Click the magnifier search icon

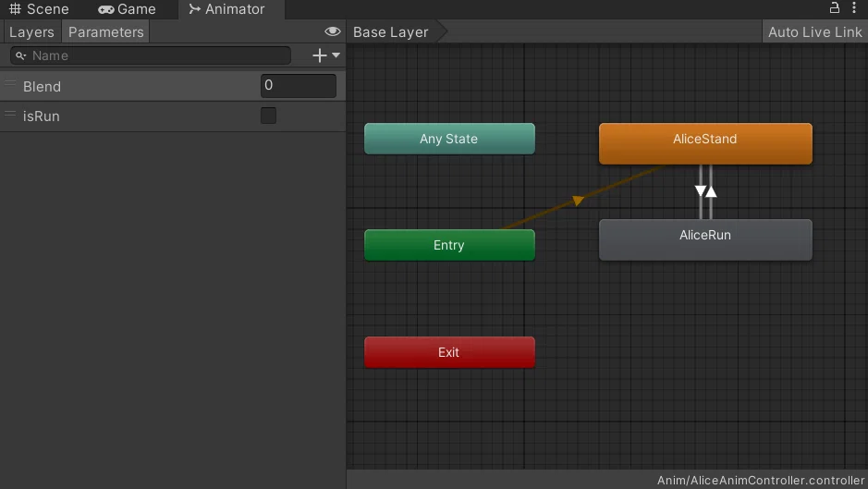(x=20, y=55)
